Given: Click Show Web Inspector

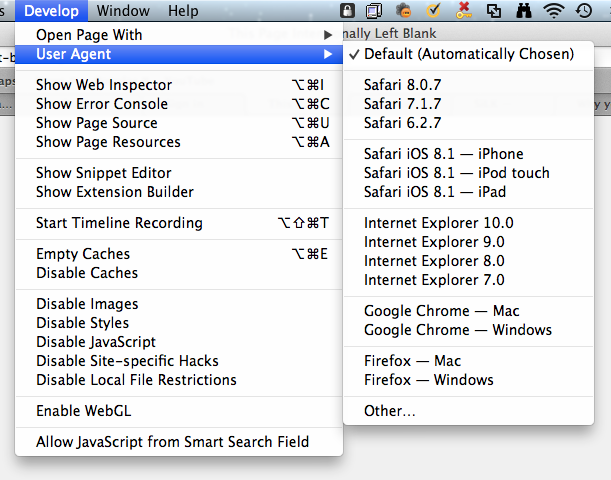Looking at the screenshot, I should coord(179,85).
